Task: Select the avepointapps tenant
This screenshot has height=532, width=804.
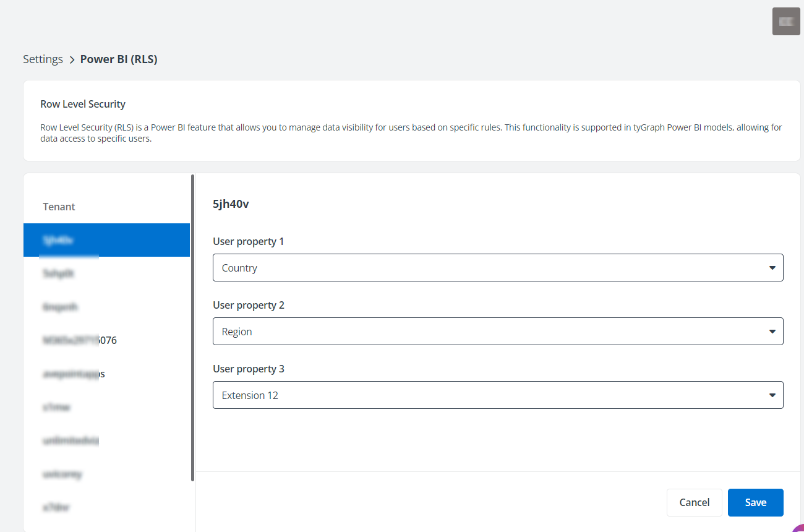Action: coord(74,374)
